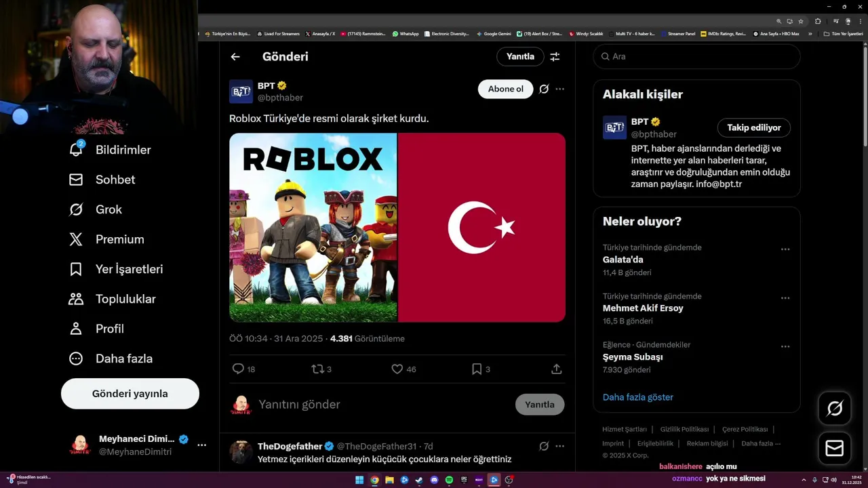868x488 pixels.
Task: Click Reklam bilgisi footer link
Action: coord(707,443)
